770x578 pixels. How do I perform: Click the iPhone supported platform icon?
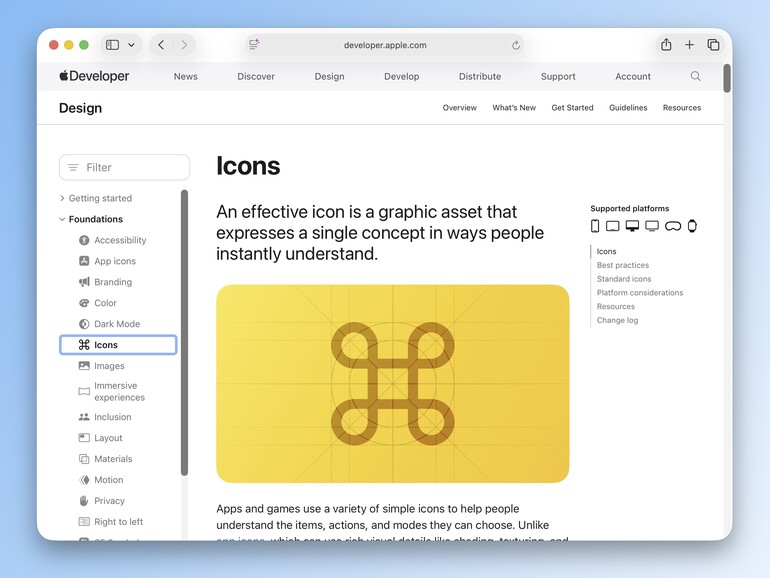(595, 226)
